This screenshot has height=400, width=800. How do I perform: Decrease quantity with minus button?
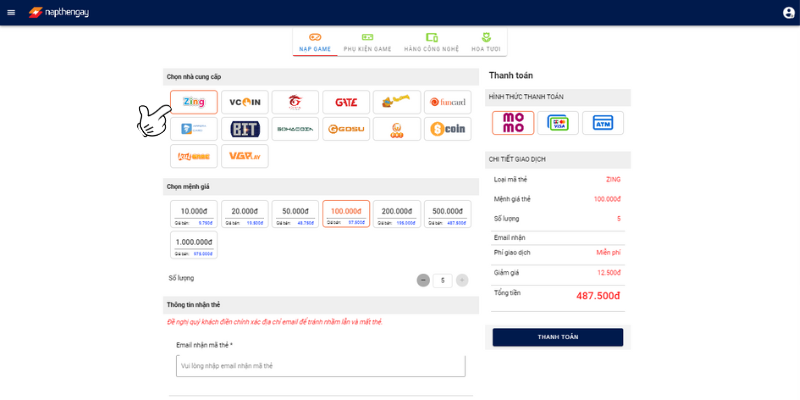click(423, 280)
